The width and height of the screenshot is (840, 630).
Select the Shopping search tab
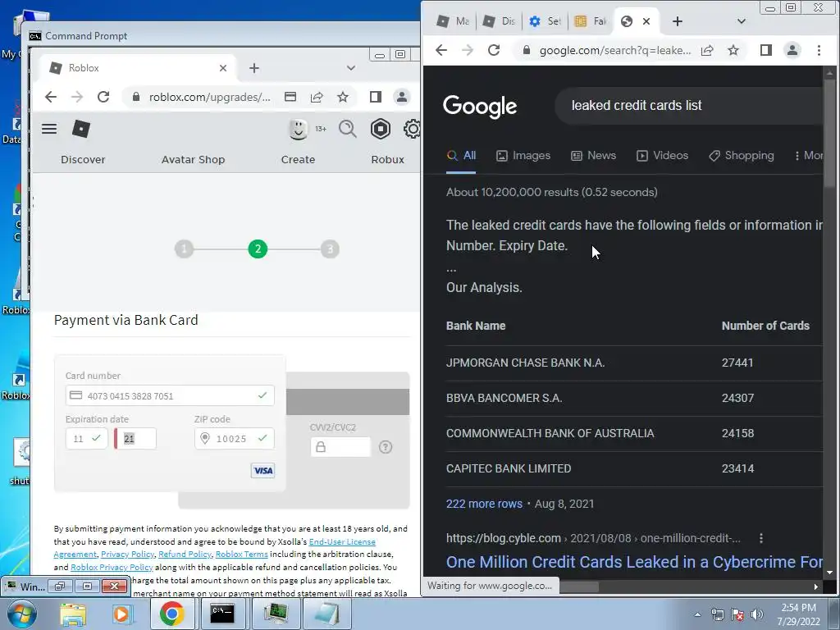(x=742, y=155)
